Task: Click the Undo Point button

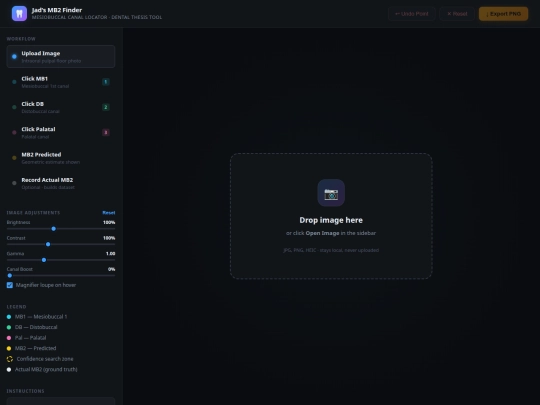Action: 412,14
